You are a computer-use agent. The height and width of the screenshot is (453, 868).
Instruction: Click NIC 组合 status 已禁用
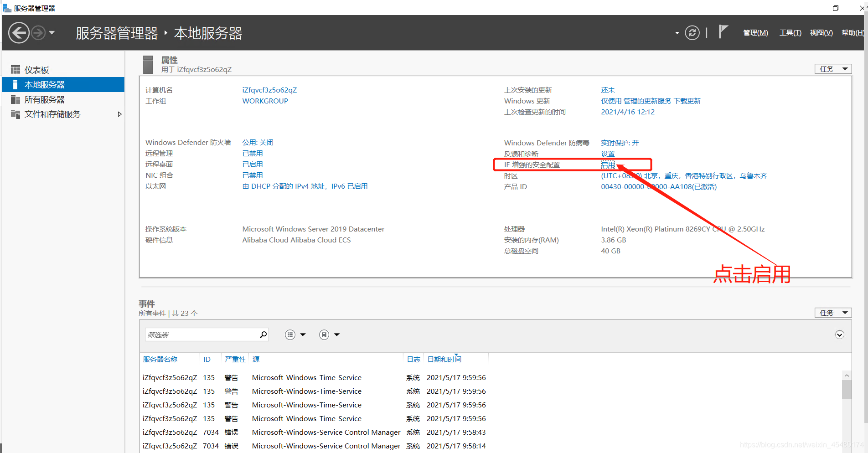[x=252, y=175]
